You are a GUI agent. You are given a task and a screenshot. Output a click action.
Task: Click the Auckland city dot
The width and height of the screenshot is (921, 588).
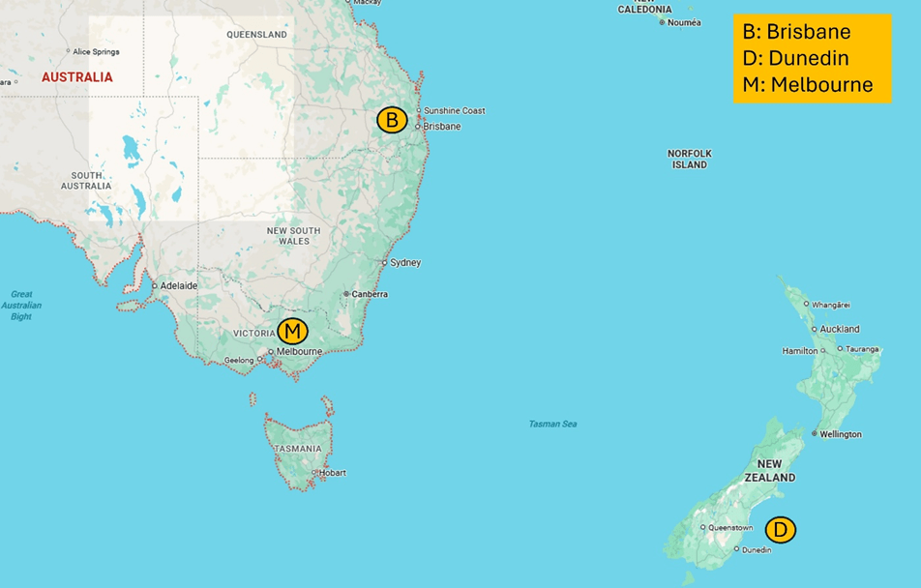tap(815, 329)
